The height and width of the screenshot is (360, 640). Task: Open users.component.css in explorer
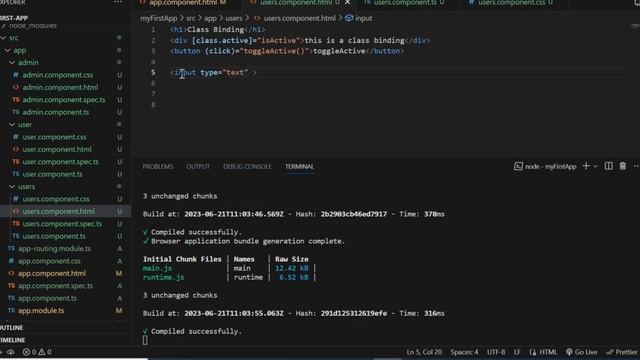tap(56, 199)
